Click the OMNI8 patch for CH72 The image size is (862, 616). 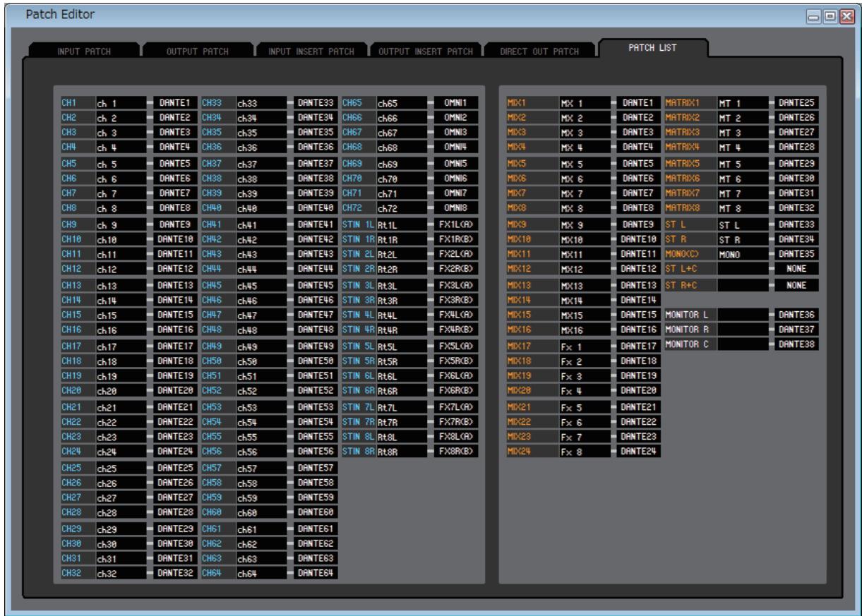tap(455, 207)
